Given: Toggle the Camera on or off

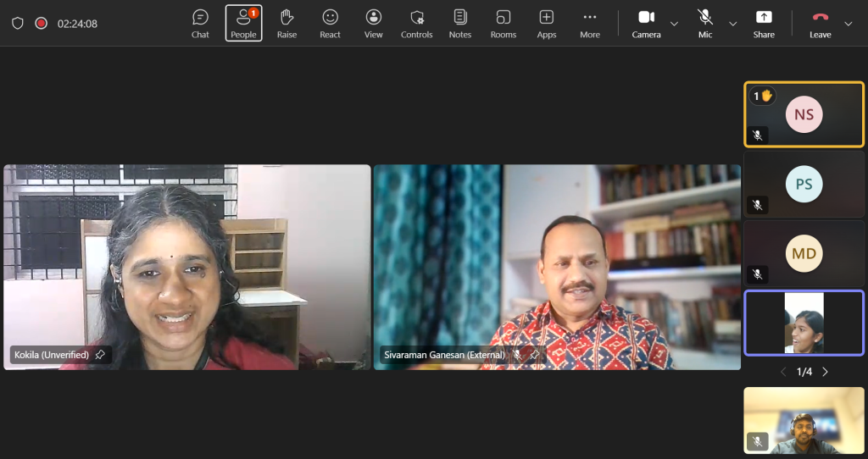Looking at the screenshot, I should (646, 23).
